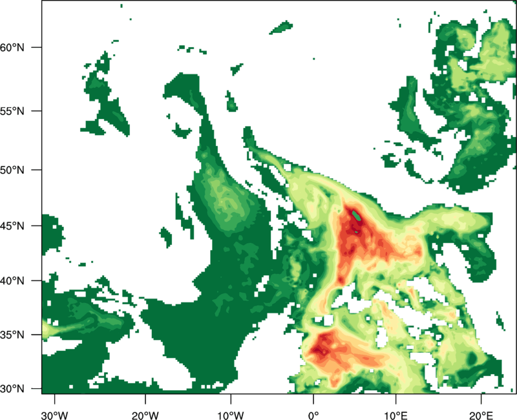
Task: Click the 60°N latitude label
Action: click(x=12, y=47)
